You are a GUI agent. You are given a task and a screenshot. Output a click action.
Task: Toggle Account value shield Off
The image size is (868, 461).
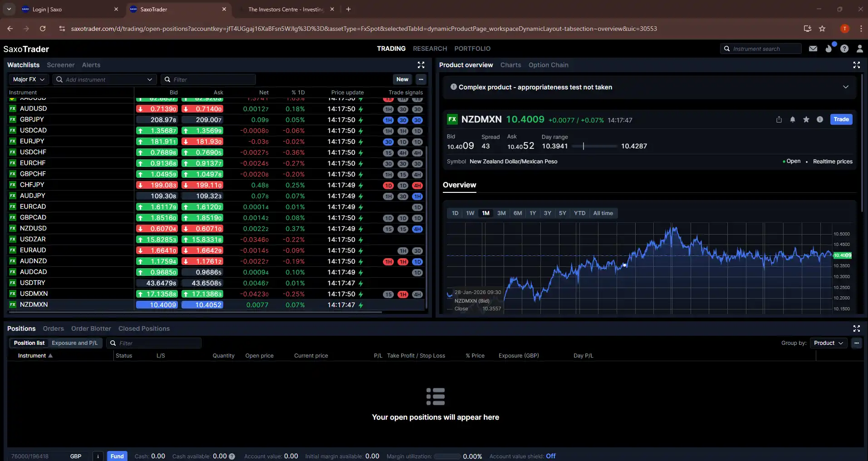[x=551, y=456]
